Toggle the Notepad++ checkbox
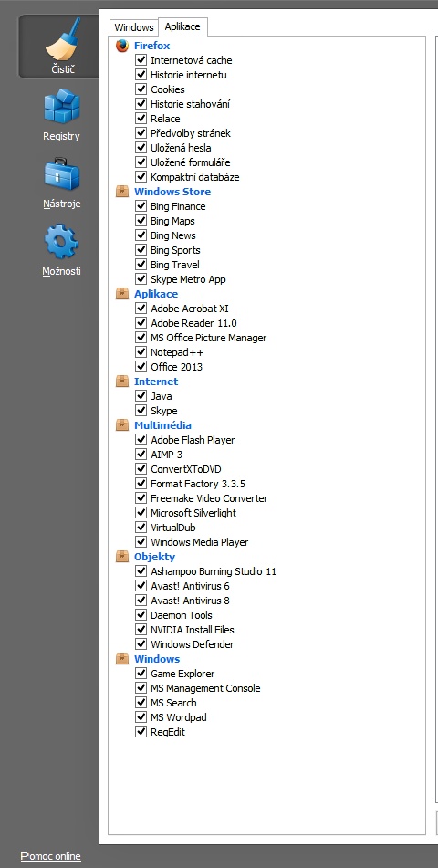Image resolution: width=438 pixels, height=868 pixels. [x=141, y=352]
